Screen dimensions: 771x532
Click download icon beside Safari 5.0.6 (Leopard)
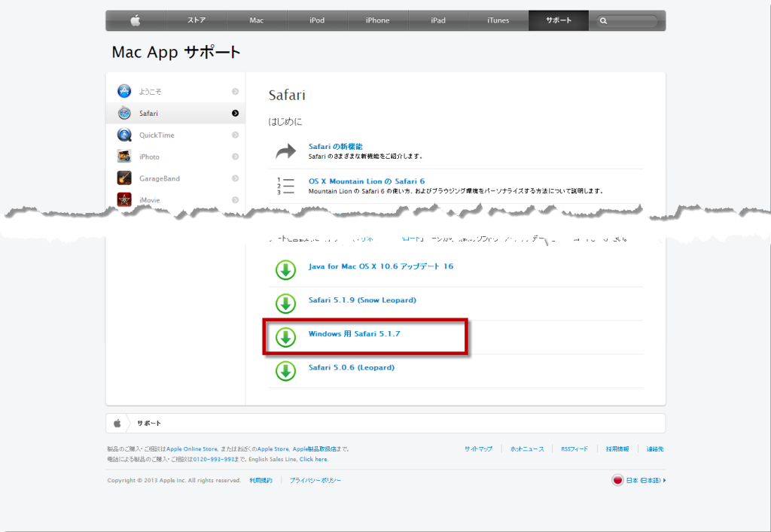[x=285, y=371]
